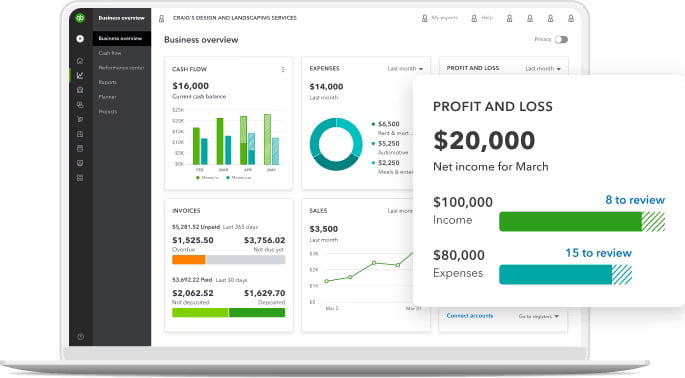This screenshot has height=378, width=685.
Task: Click the $1,629.70 Deposited amount
Action: (x=264, y=293)
